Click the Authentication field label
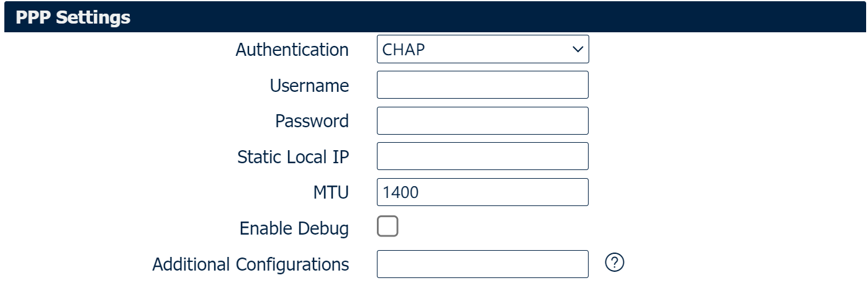This screenshot has height=283, width=868. pos(292,50)
